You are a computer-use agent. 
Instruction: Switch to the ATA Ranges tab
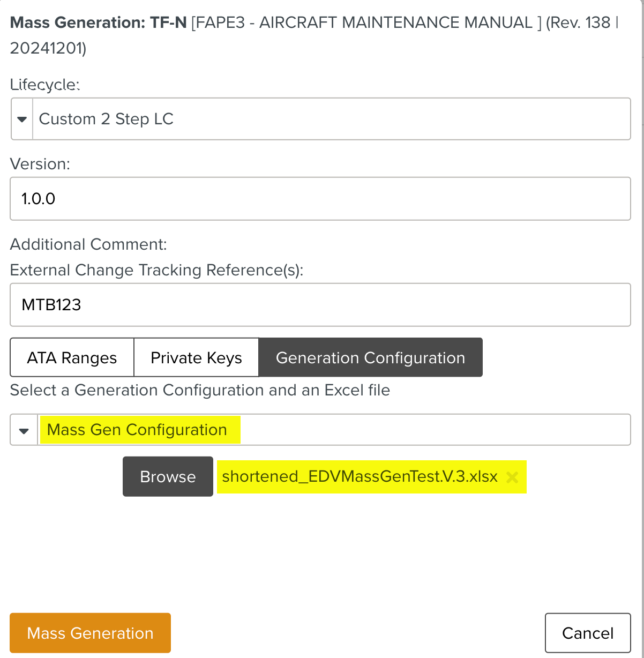72,357
